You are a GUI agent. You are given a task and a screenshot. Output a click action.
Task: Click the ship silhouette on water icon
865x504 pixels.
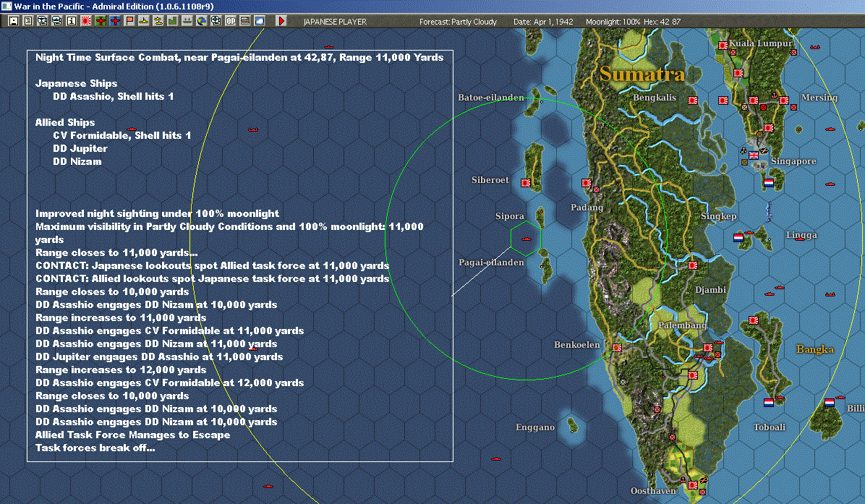click(x=187, y=21)
